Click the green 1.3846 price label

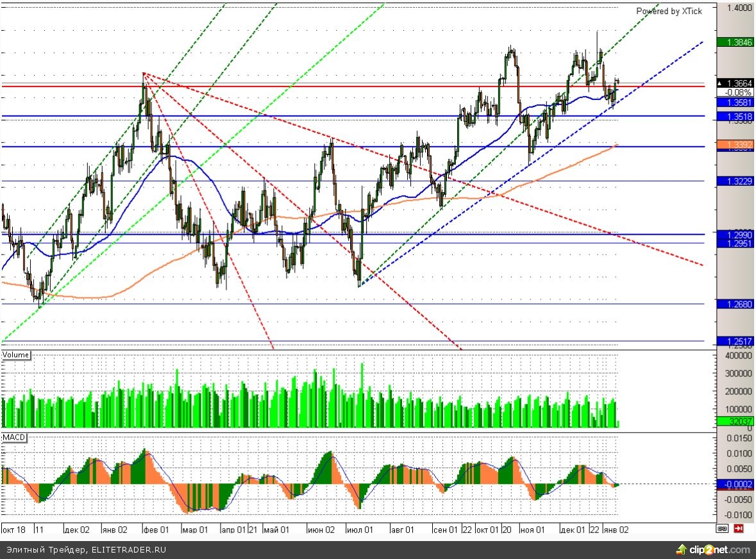point(734,42)
